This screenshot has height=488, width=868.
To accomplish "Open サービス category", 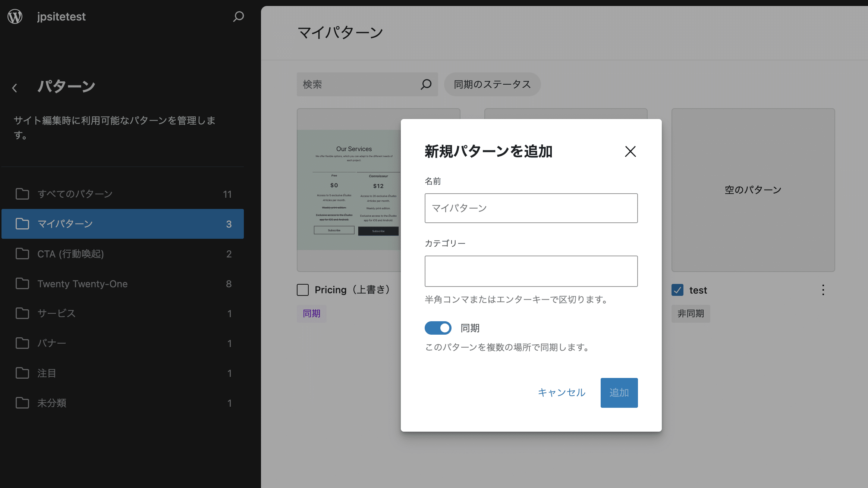I will pos(123,313).
